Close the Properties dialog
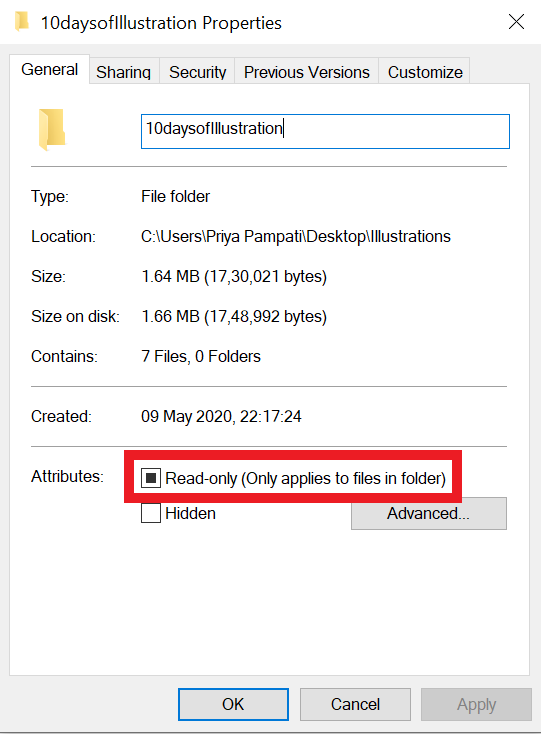Image resolution: width=541 pixels, height=734 pixels. pos(516,22)
